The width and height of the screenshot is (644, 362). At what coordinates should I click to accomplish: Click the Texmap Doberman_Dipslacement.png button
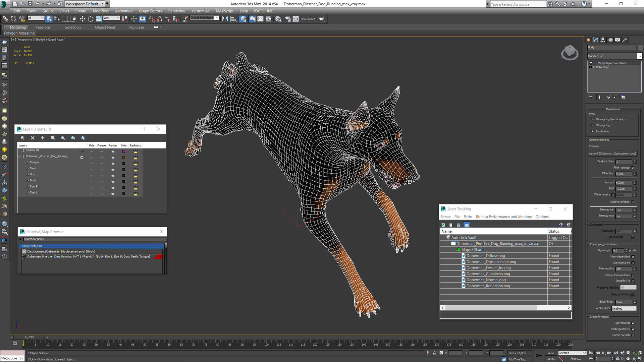coord(612,154)
